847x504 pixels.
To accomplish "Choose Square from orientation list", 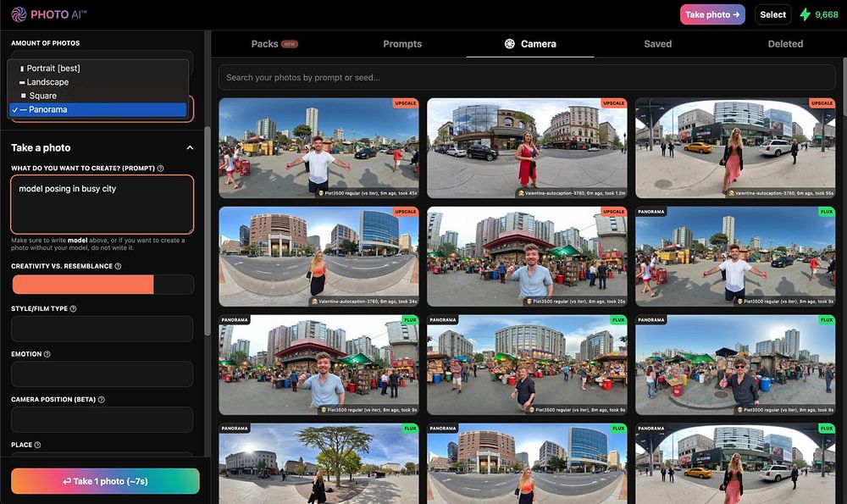I will (98, 96).
